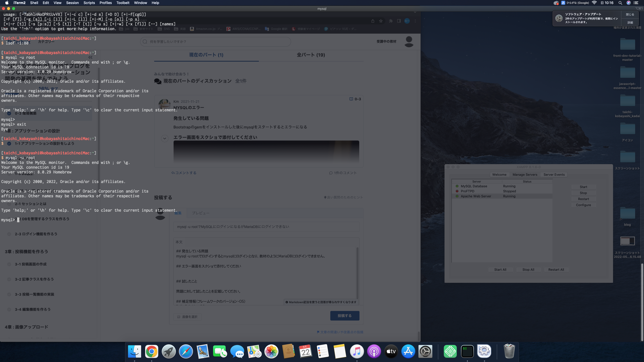Launch Safari from the Dock
The image size is (644, 362).
pyautogui.click(x=186, y=351)
